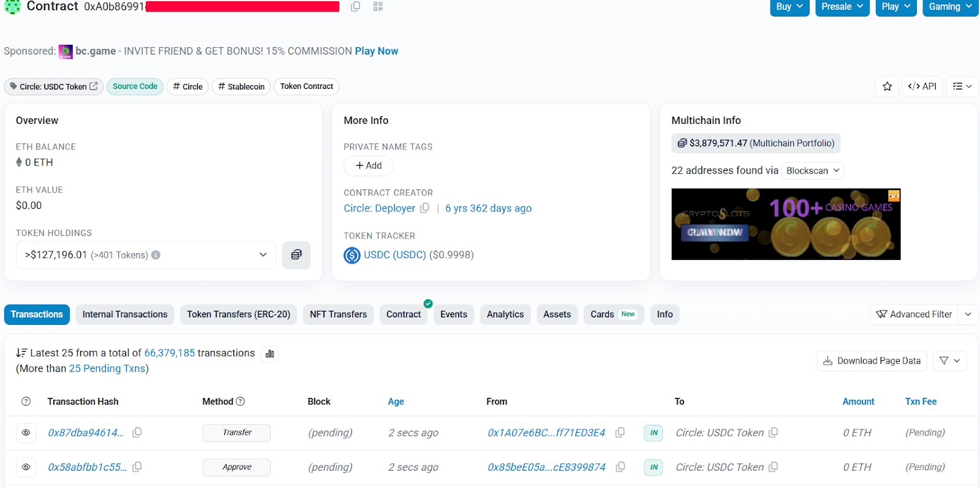Open the table filter funnel dropdown
Viewport: 980px width, 488px height.
point(950,361)
